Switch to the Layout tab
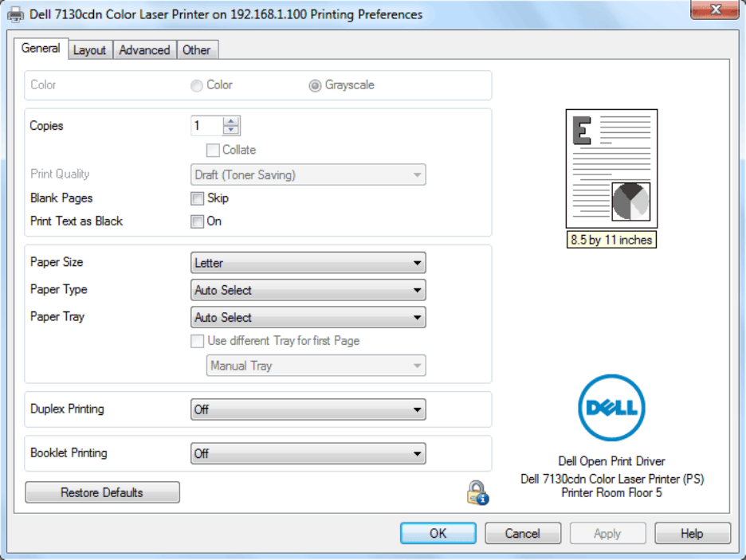Image resolution: width=746 pixels, height=560 pixels. pos(89,50)
